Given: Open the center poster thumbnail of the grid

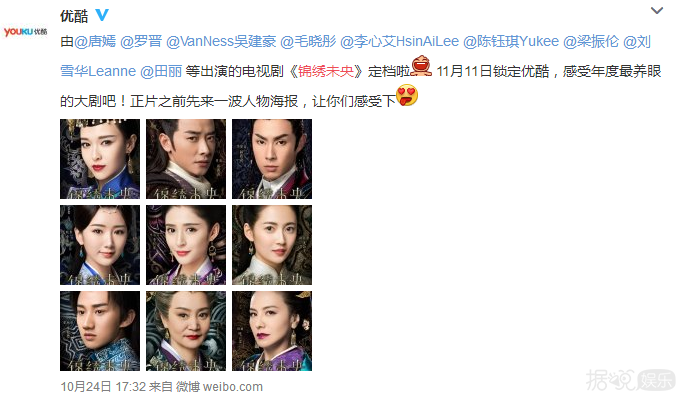Looking at the screenshot, I should [x=186, y=245].
